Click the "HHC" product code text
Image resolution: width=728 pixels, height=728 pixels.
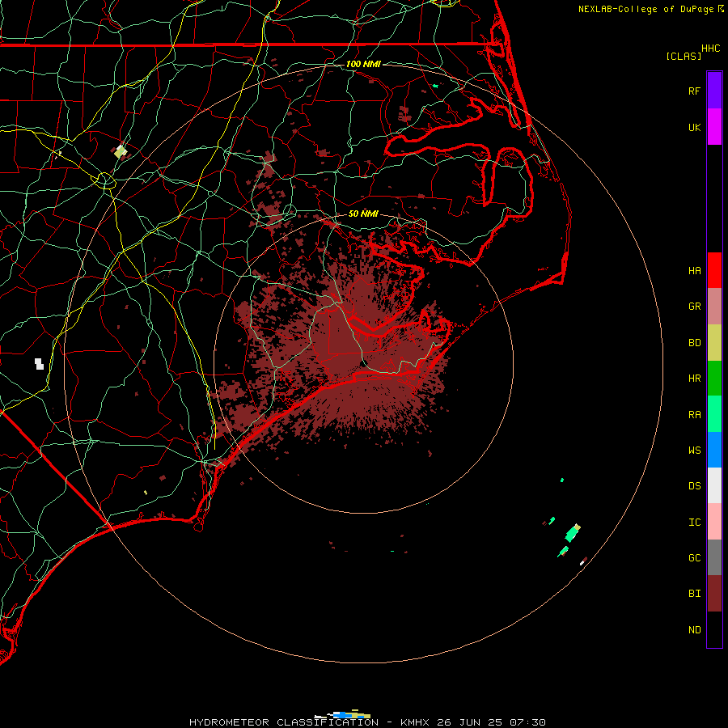[x=710, y=49]
